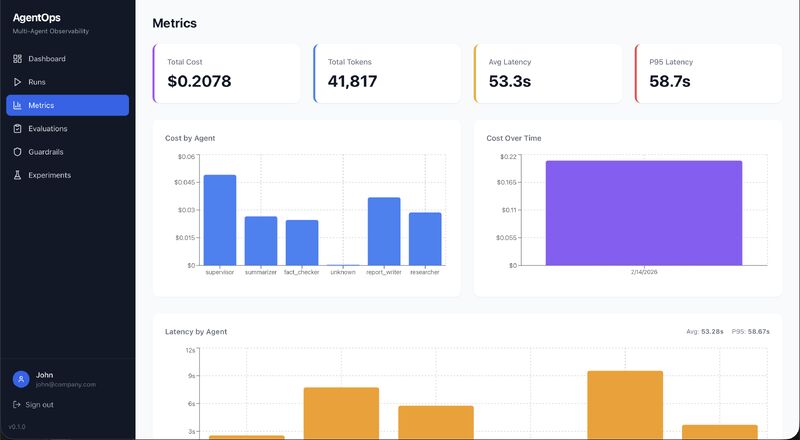Click the Metrics page heading
800x440 pixels.
click(x=174, y=23)
